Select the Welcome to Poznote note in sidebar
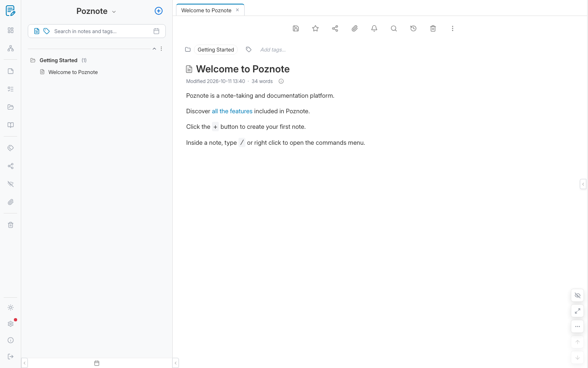 click(73, 72)
